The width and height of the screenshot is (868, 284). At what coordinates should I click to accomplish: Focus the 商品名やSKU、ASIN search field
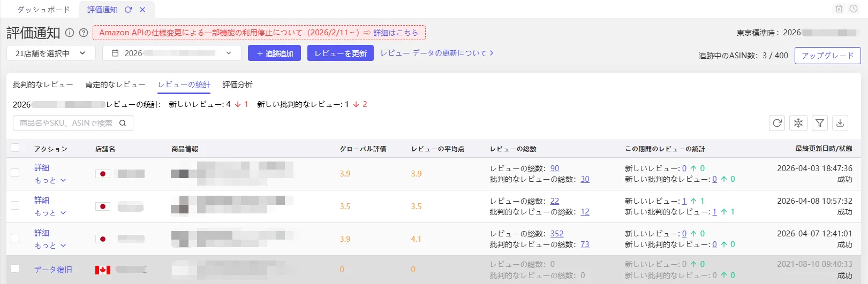(x=73, y=123)
